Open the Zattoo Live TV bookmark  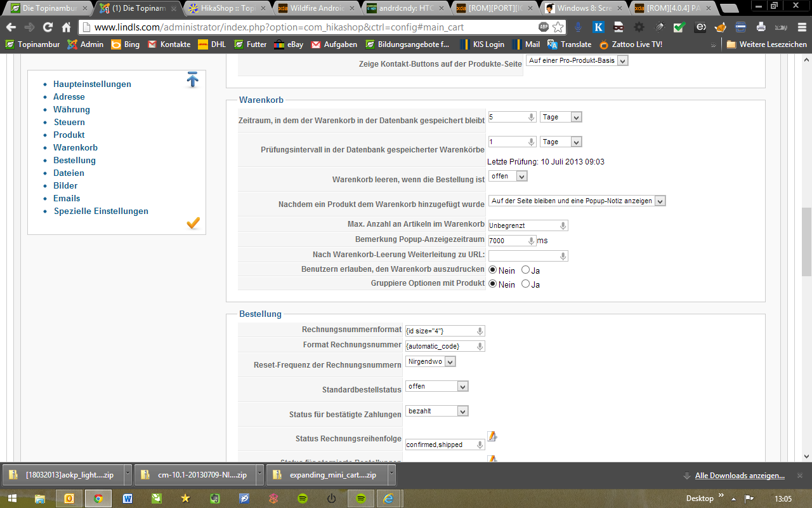631,44
